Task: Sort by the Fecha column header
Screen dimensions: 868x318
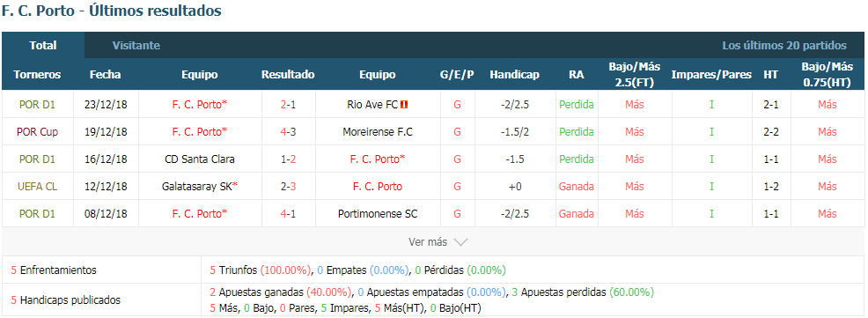Action: click(105, 74)
